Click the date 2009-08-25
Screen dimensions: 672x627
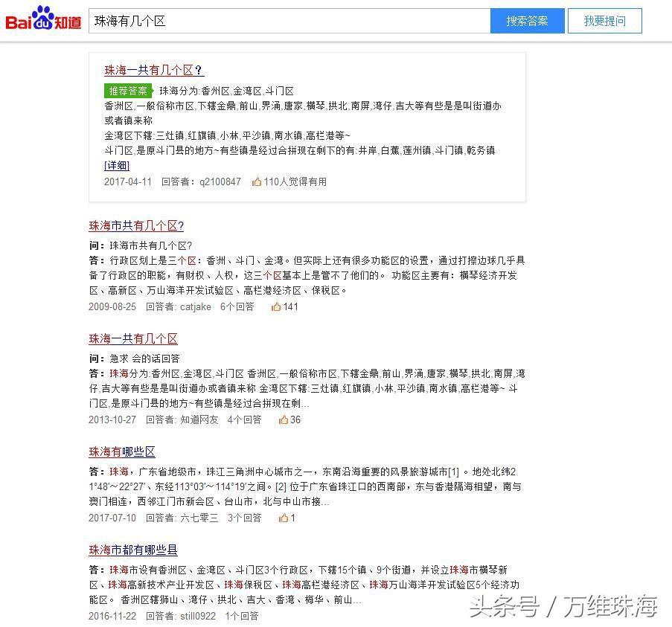(x=112, y=306)
